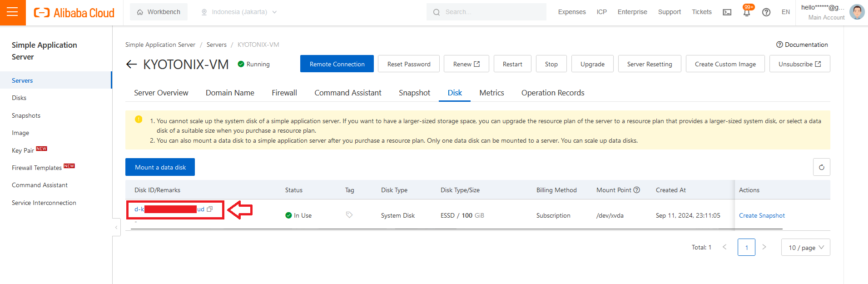Viewport: 868px width, 284px height.
Task: Click the Simple Application Server breadcrumb
Action: click(x=160, y=45)
